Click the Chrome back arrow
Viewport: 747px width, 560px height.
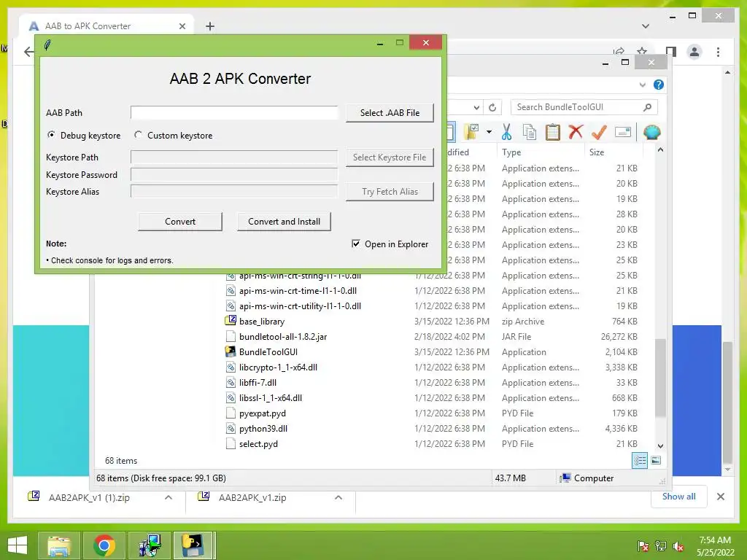[x=28, y=52]
